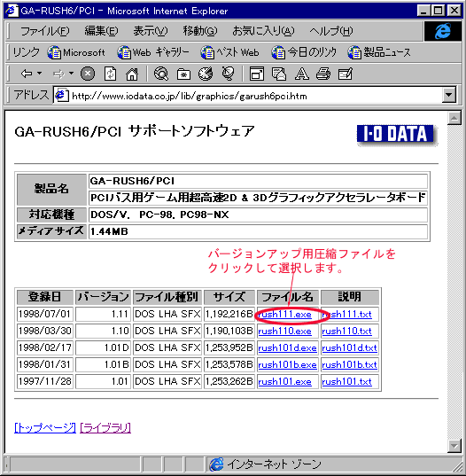This screenshot has height=476, width=466.
Task: Refresh the page using the Refresh icon
Action: pos(110,74)
